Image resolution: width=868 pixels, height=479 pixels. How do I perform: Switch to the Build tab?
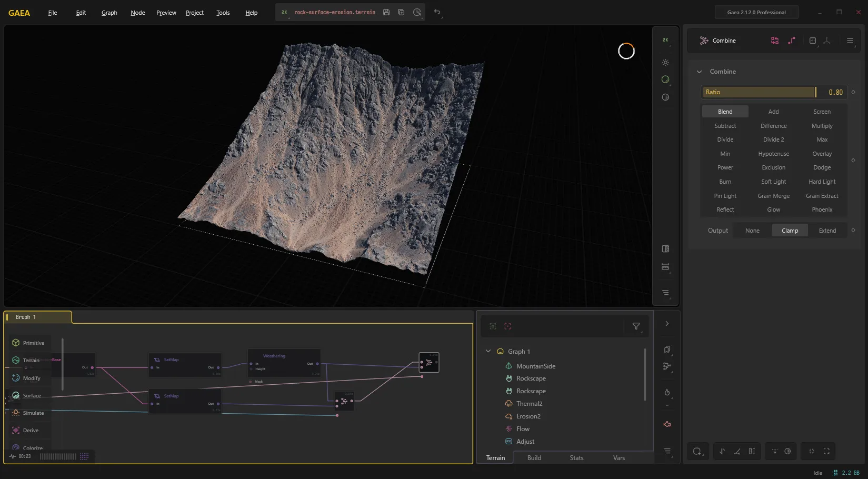[534, 458]
